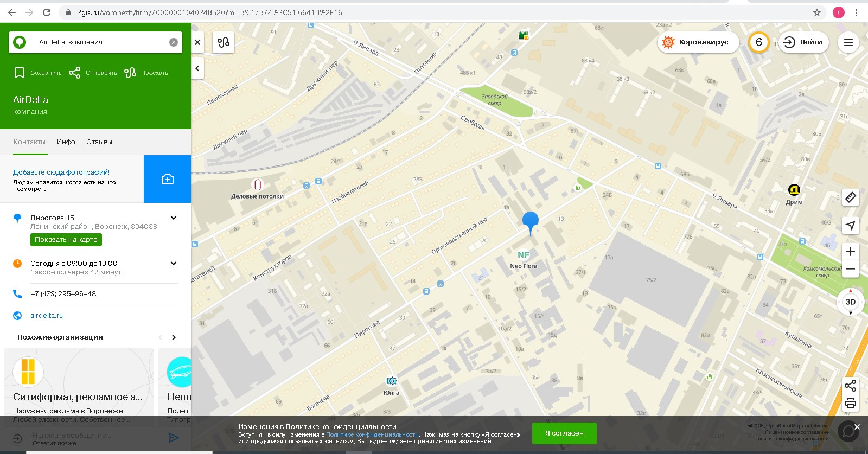Accept privacy policy with Я согласен

564,433
